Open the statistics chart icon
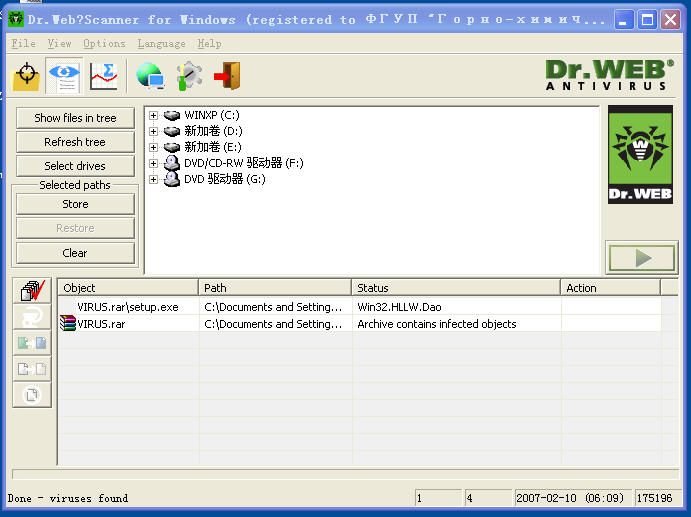Image resolution: width=691 pixels, height=517 pixels. click(x=103, y=76)
